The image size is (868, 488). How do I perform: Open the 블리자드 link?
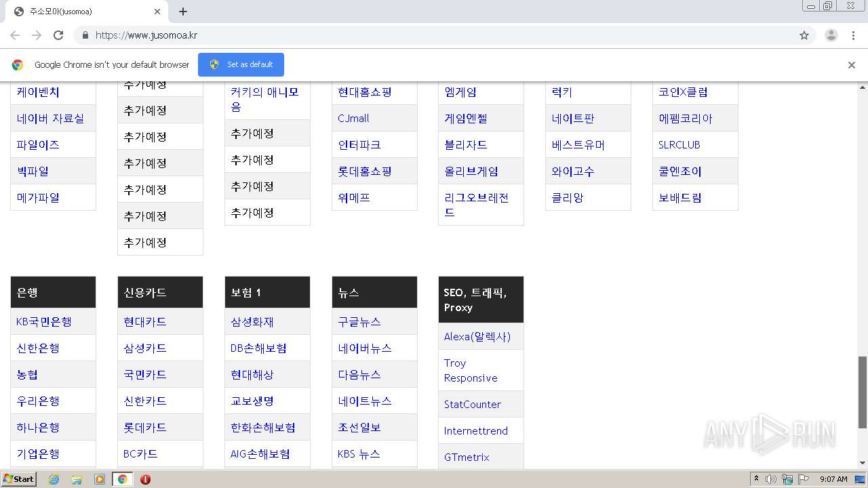coord(466,145)
